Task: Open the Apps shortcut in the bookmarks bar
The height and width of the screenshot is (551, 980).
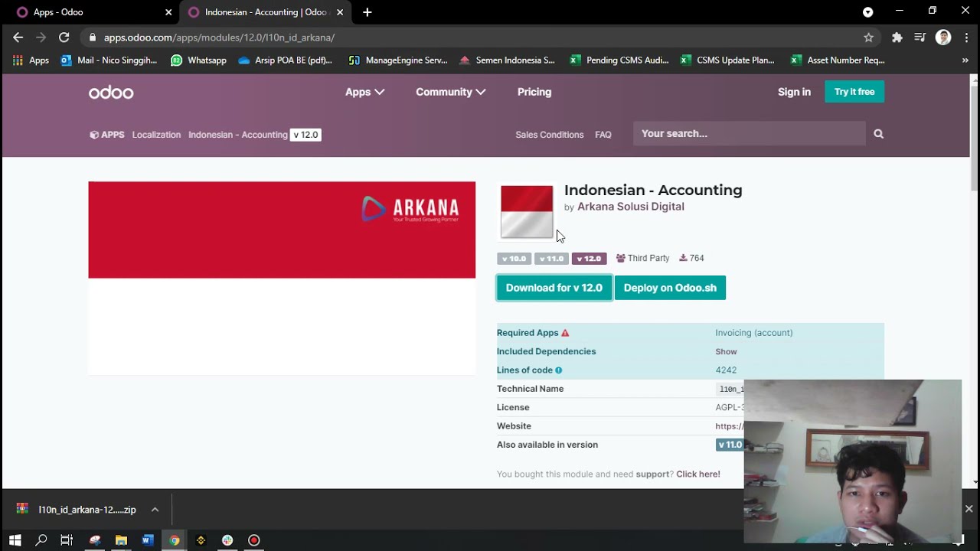Action: tap(31, 60)
